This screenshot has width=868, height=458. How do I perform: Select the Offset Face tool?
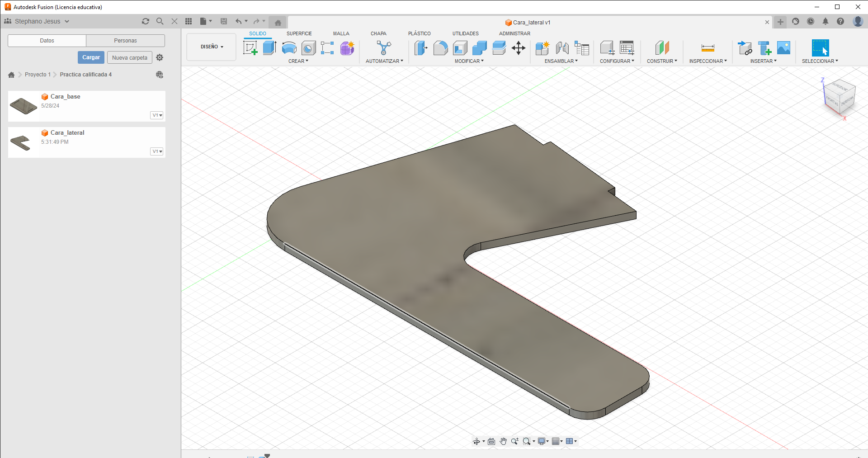pyautogui.click(x=499, y=48)
